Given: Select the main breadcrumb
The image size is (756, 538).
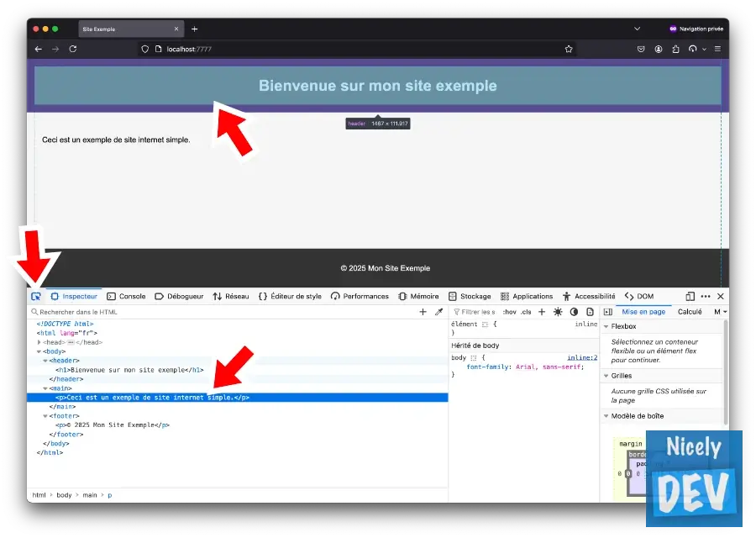Looking at the screenshot, I should (90, 495).
